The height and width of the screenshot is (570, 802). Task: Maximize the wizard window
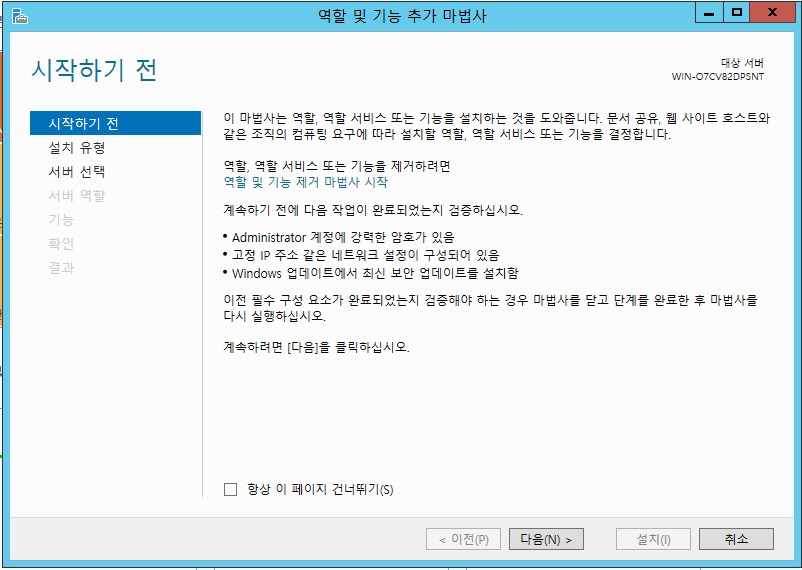737,13
